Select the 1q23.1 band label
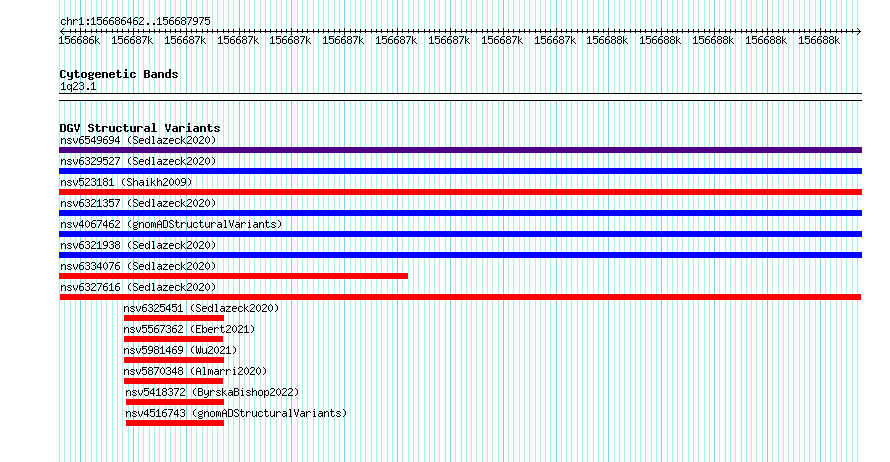Screen dimensions: 890x462 click(78, 87)
